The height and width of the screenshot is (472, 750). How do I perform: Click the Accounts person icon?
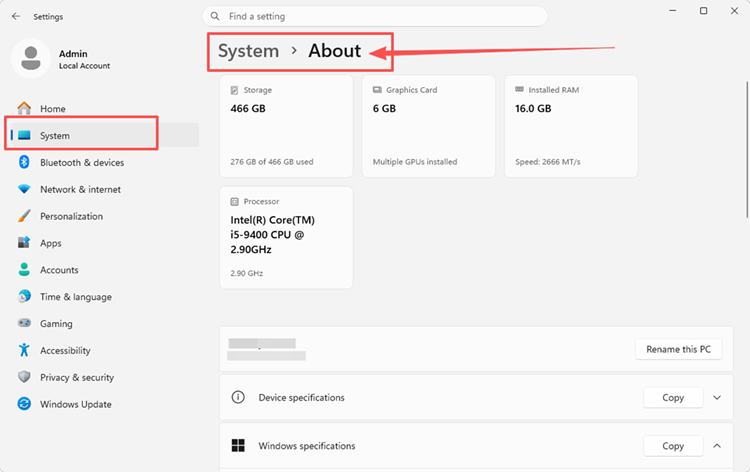[24, 269]
